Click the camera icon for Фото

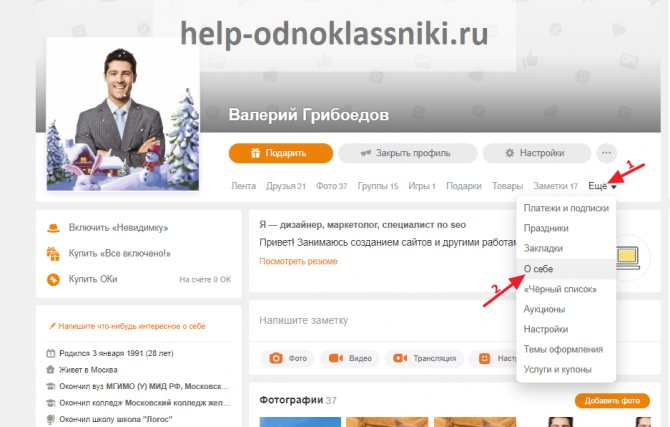pyautogui.click(x=276, y=358)
